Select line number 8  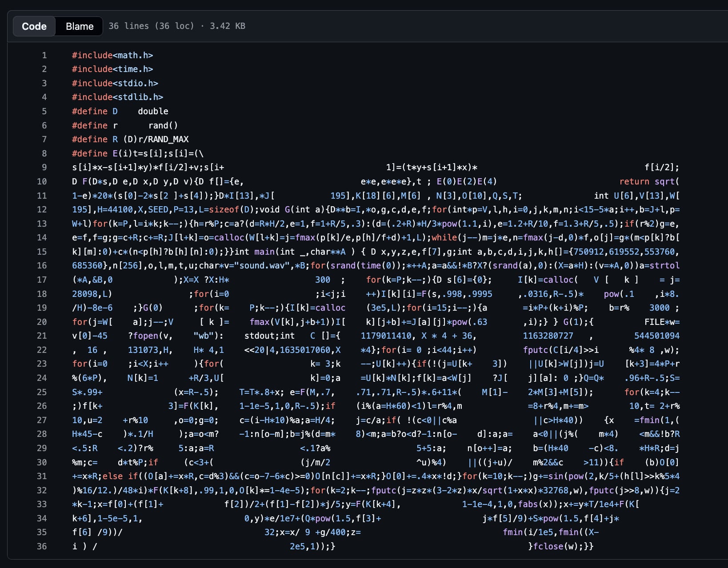pyautogui.click(x=44, y=153)
